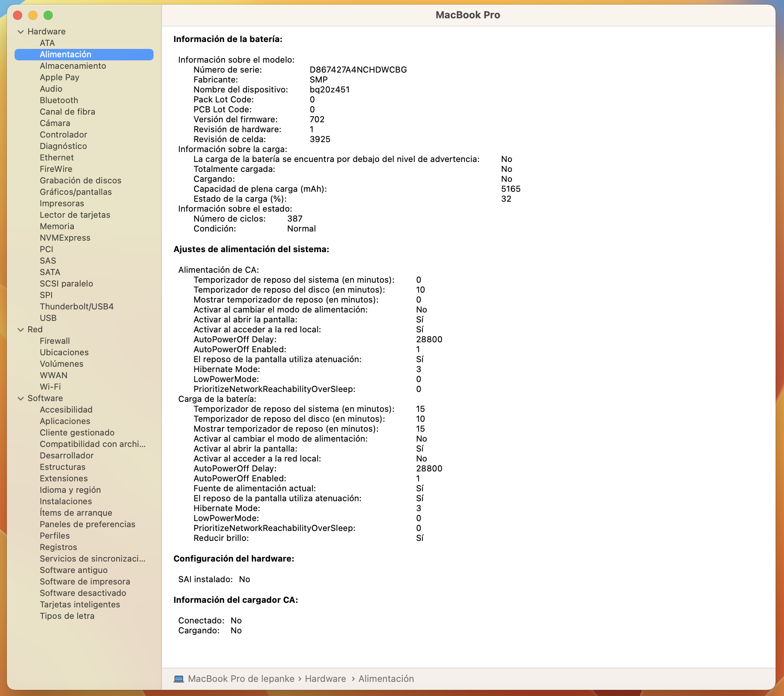Select Grabación de discos entry

[x=81, y=181]
